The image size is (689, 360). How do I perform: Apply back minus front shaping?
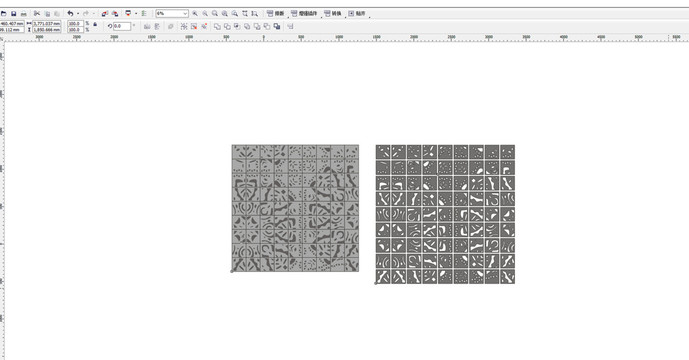point(267,26)
